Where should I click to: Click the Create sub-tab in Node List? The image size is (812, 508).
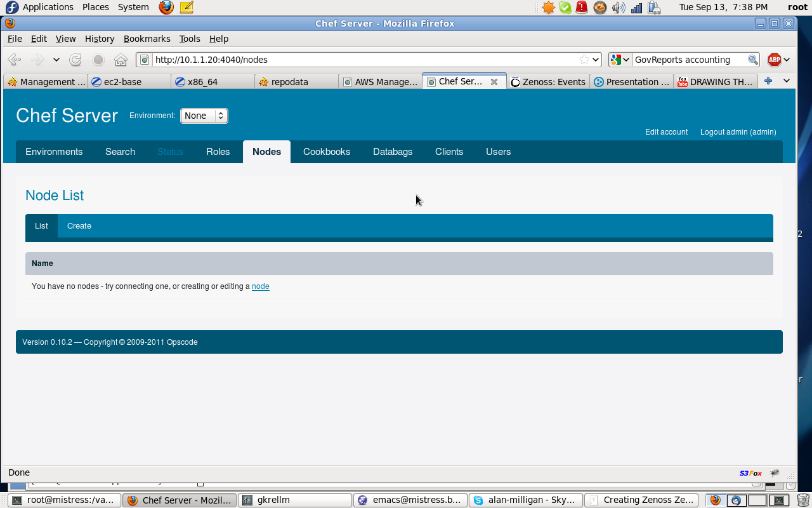(79, 226)
